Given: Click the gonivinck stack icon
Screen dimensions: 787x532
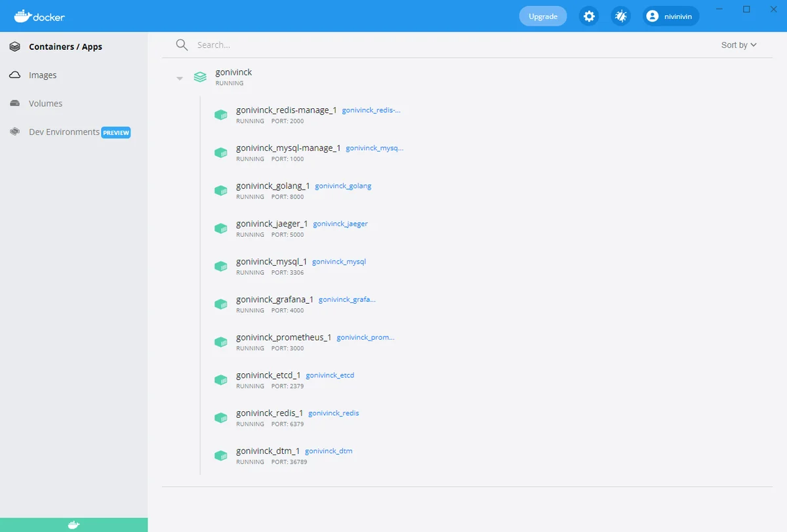Looking at the screenshot, I should point(200,77).
